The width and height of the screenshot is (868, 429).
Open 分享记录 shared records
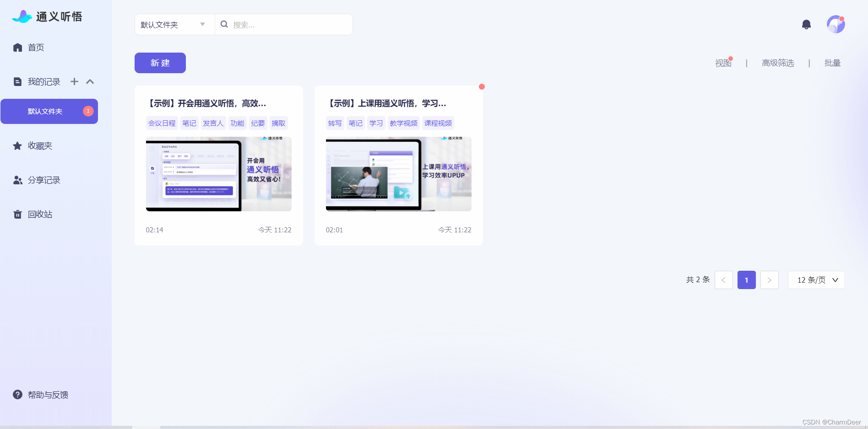pyautogui.click(x=44, y=180)
